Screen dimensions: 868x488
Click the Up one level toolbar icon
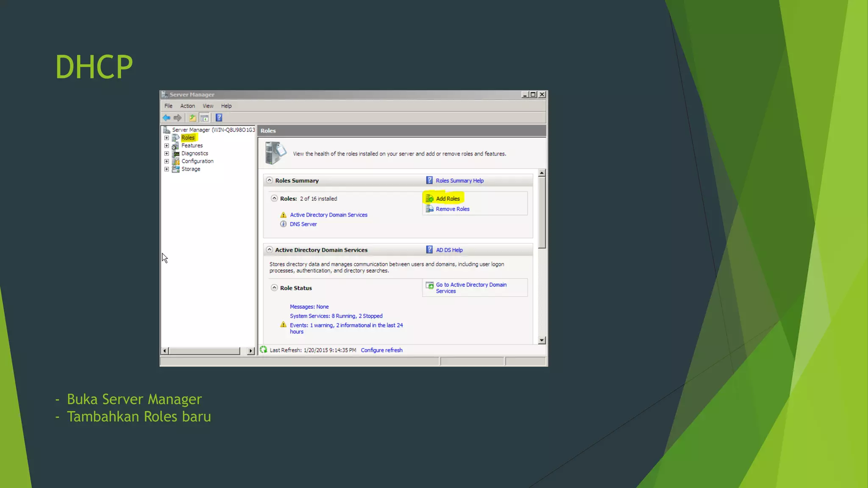tap(192, 118)
